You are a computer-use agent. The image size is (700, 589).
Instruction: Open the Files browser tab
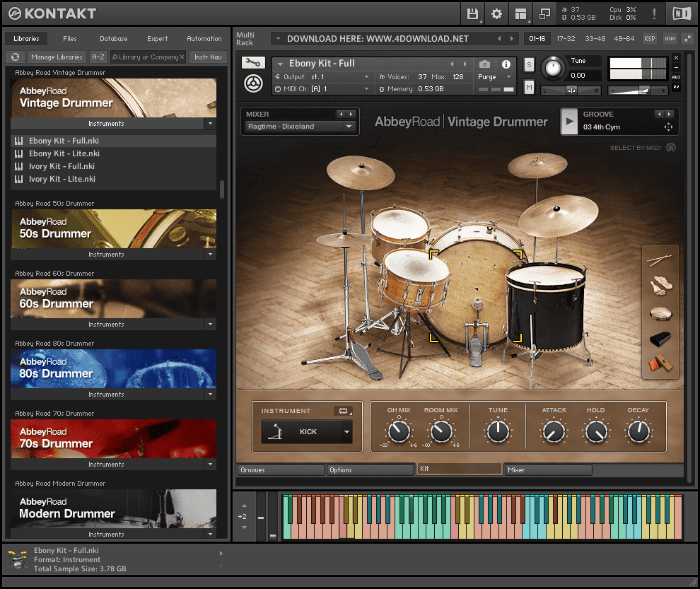(x=70, y=39)
